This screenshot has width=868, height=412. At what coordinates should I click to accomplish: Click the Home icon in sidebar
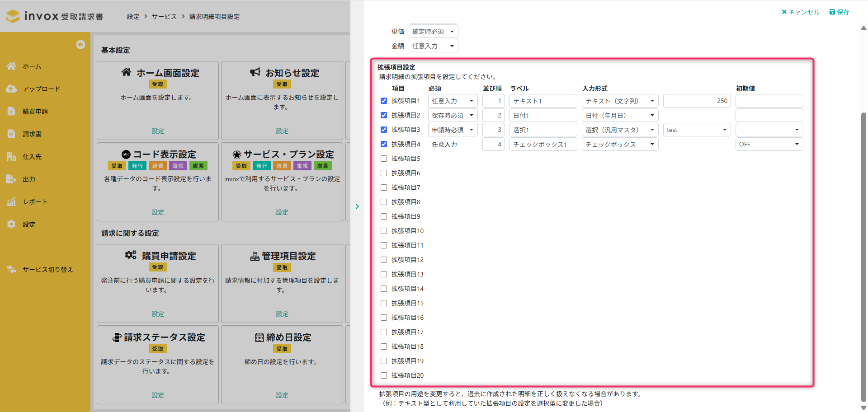click(x=11, y=66)
